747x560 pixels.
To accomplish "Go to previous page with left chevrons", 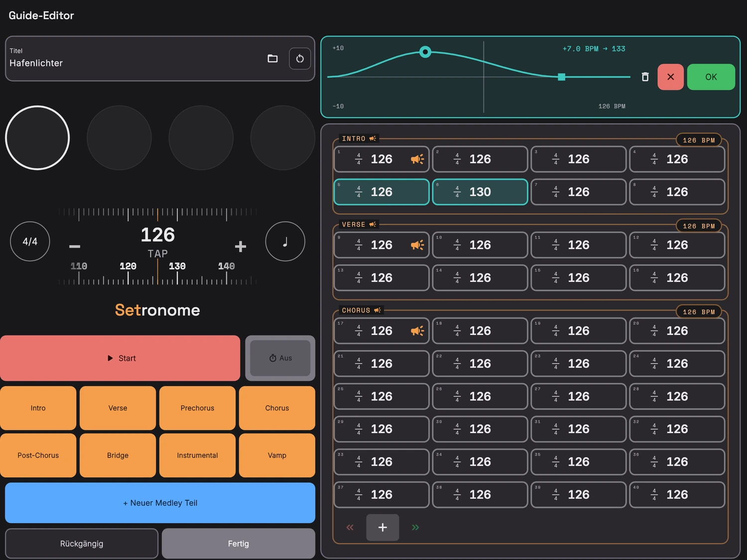I will coord(350,527).
